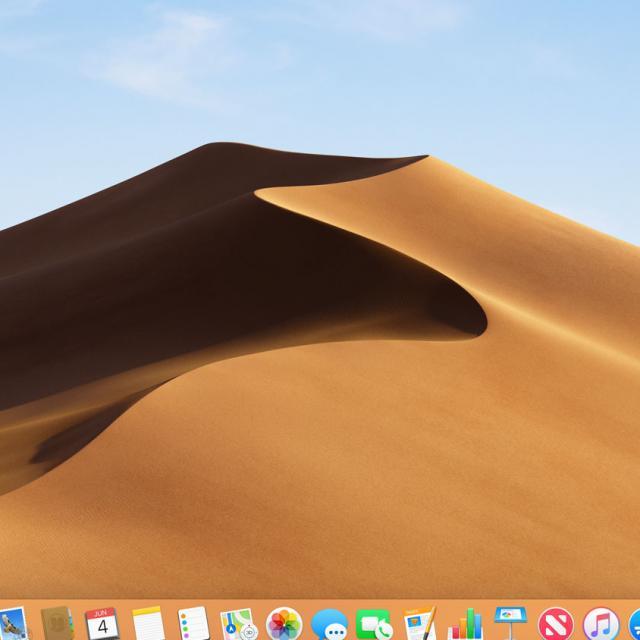
Task: Open the Preview app in the dock
Action: coord(10,624)
